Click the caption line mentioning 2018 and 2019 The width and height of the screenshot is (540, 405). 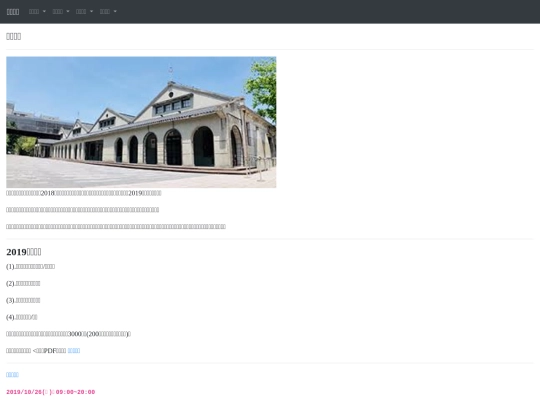[x=84, y=193]
